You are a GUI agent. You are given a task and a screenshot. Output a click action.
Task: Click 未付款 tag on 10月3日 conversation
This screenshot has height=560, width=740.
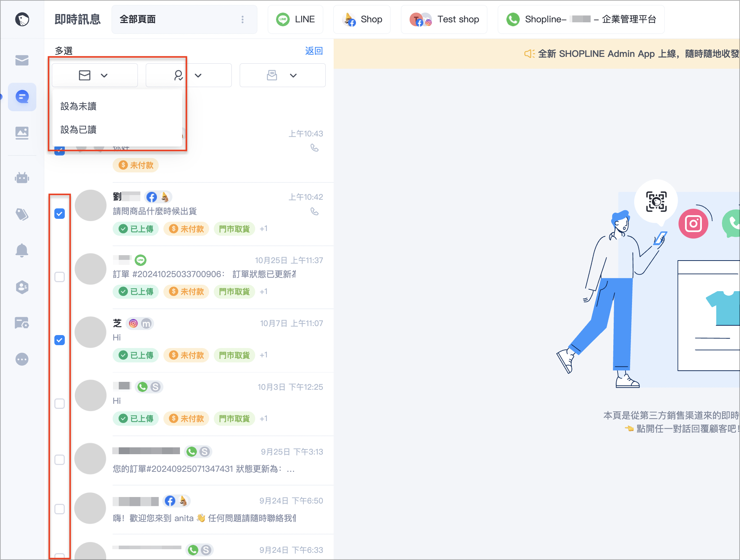click(x=186, y=419)
